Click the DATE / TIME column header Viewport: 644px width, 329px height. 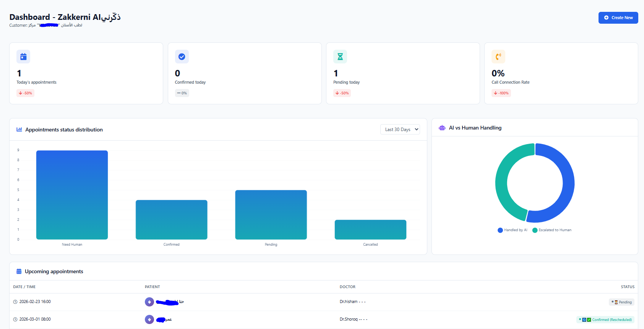(x=24, y=287)
